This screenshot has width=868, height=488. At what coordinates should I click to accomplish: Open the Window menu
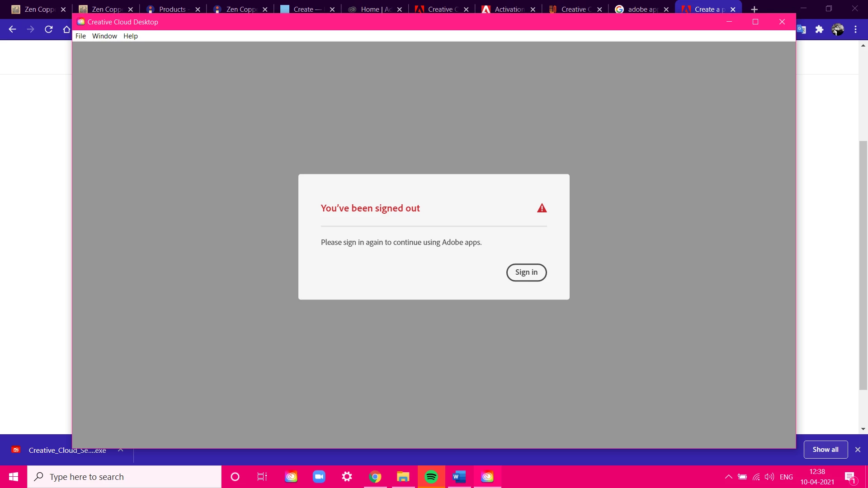tap(104, 36)
